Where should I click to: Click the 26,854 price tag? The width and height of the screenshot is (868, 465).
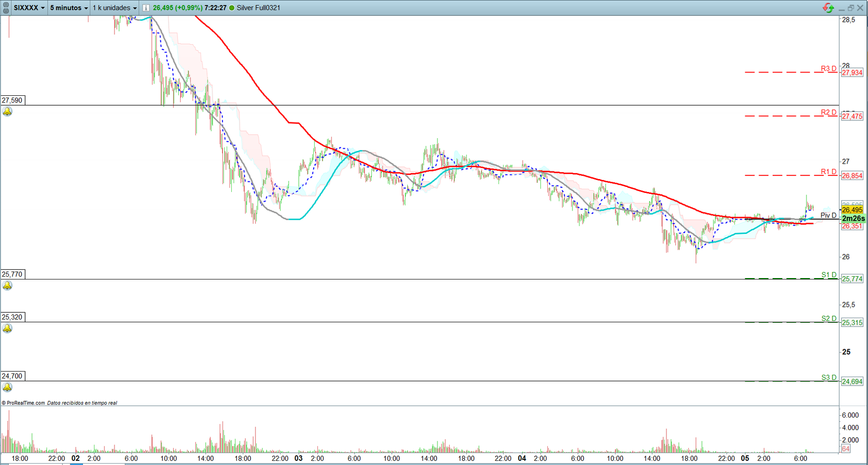tap(852, 176)
